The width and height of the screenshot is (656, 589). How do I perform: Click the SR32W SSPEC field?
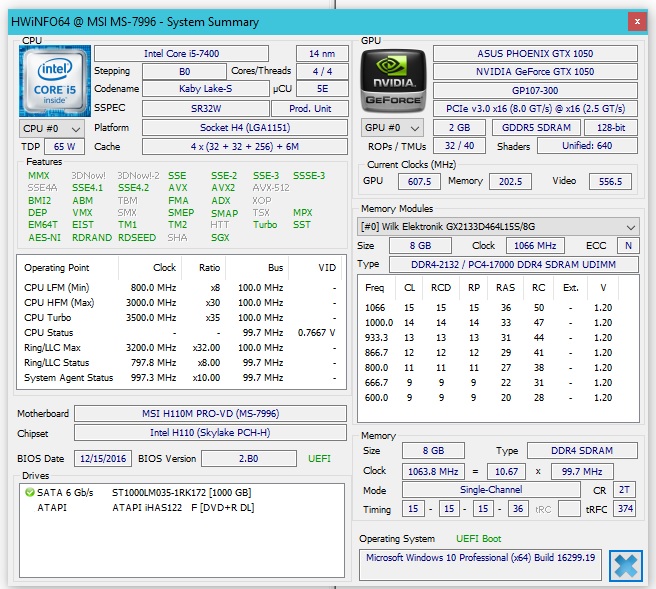205,108
